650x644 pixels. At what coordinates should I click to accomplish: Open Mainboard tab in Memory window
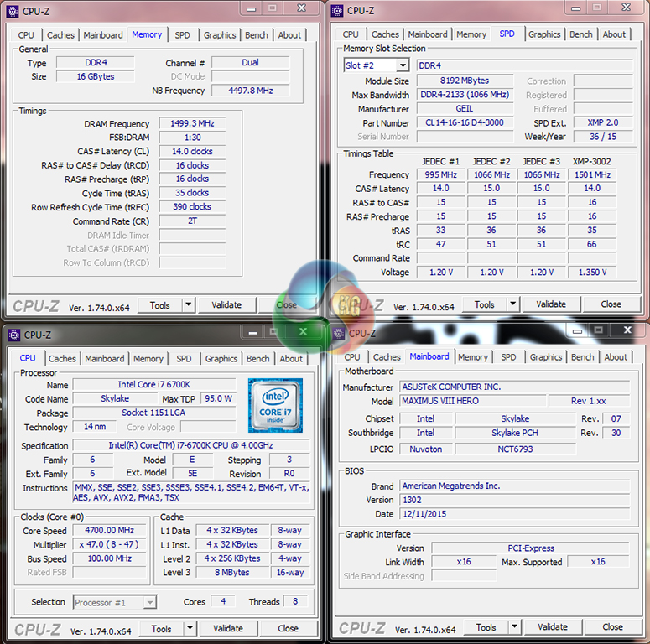click(103, 35)
